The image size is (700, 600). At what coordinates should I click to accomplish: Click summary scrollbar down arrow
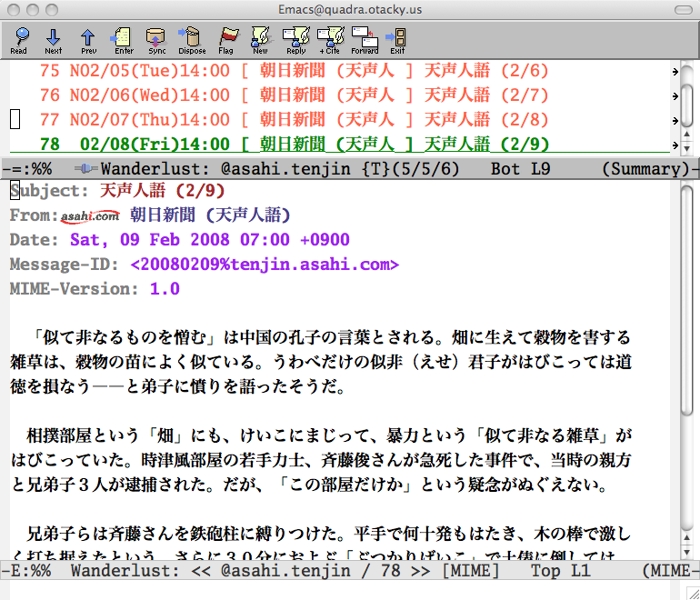pos(687,148)
